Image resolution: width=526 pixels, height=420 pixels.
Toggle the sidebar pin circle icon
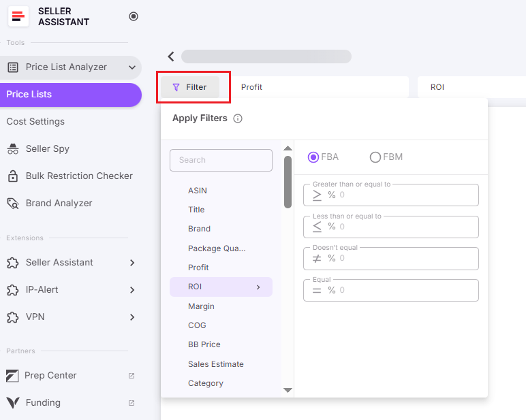tap(133, 16)
